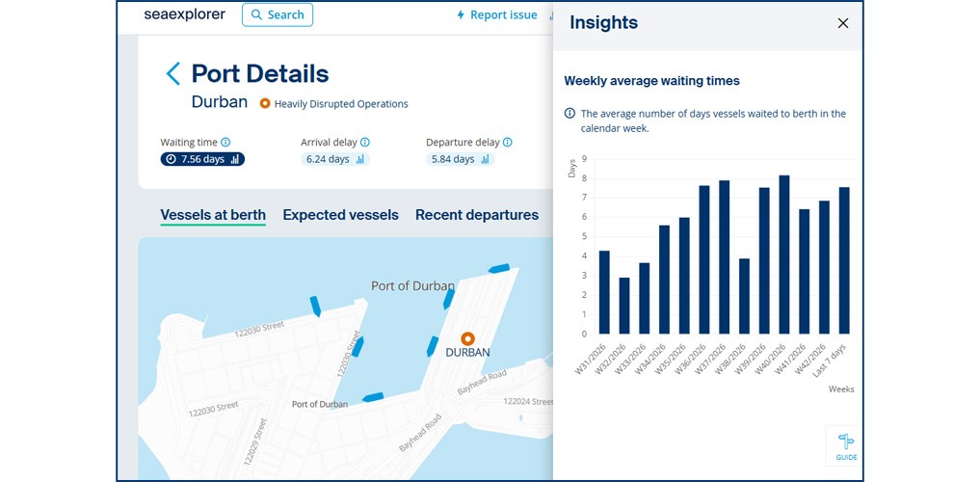Click the orange DURBAN port marker
The width and height of the screenshot is (980, 482).
click(x=467, y=338)
